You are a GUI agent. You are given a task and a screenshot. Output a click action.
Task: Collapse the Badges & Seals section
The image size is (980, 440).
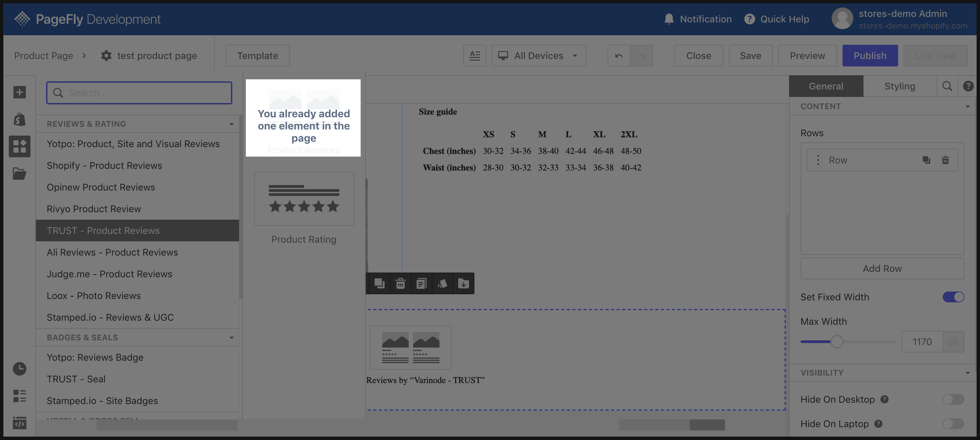coord(231,338)
